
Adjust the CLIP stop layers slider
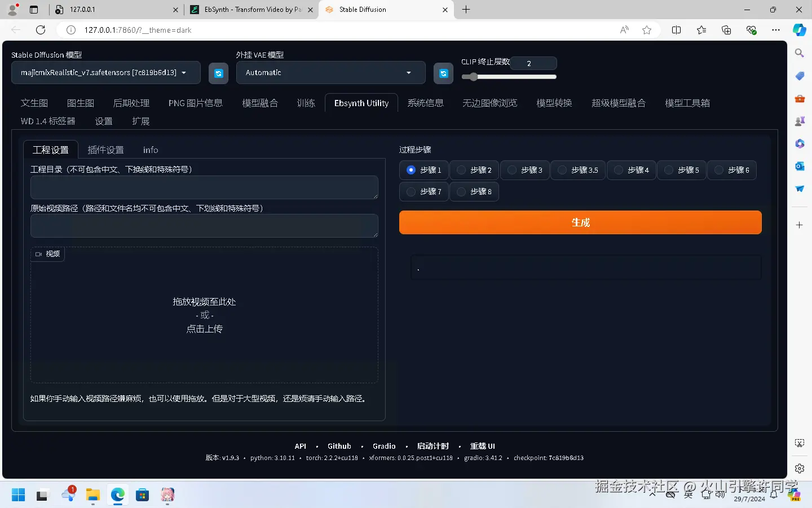point(509,77)
